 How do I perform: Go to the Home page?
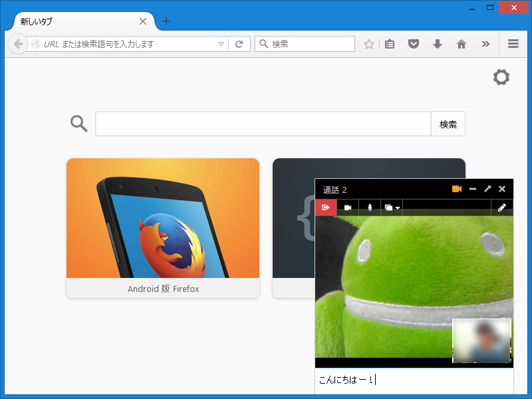click(x=461, y=44)
